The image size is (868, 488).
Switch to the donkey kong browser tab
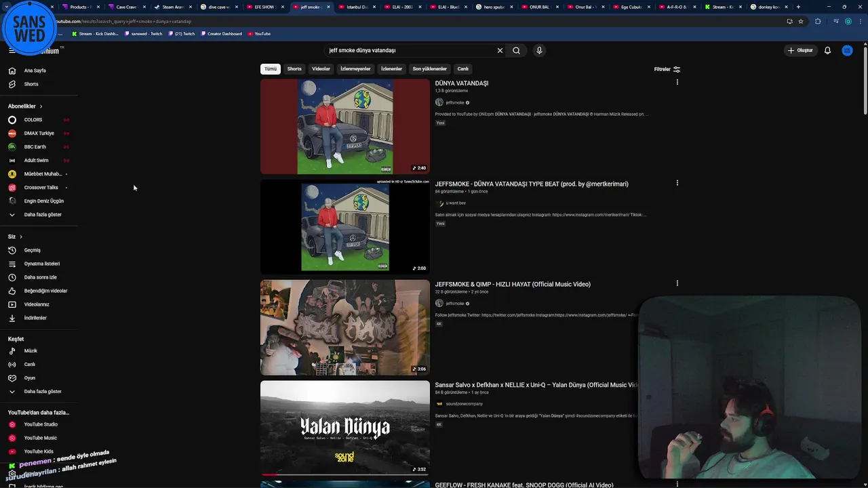(x=768, y=7)
